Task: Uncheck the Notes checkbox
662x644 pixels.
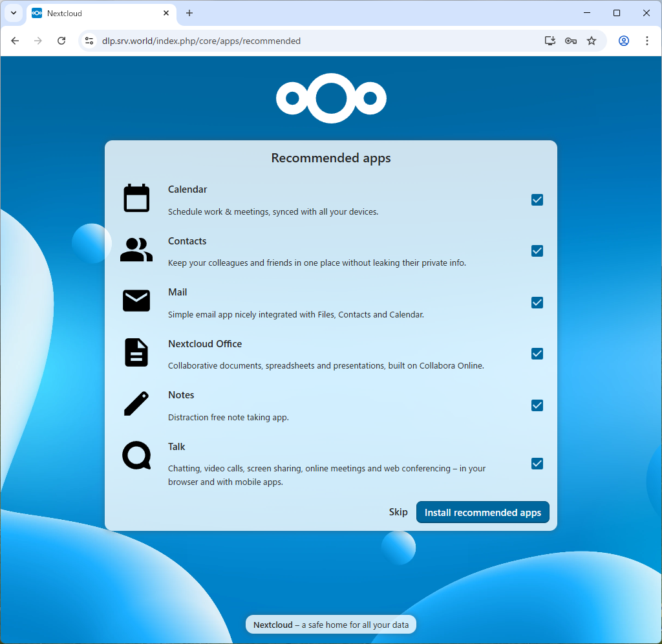Action: [537, 405]
